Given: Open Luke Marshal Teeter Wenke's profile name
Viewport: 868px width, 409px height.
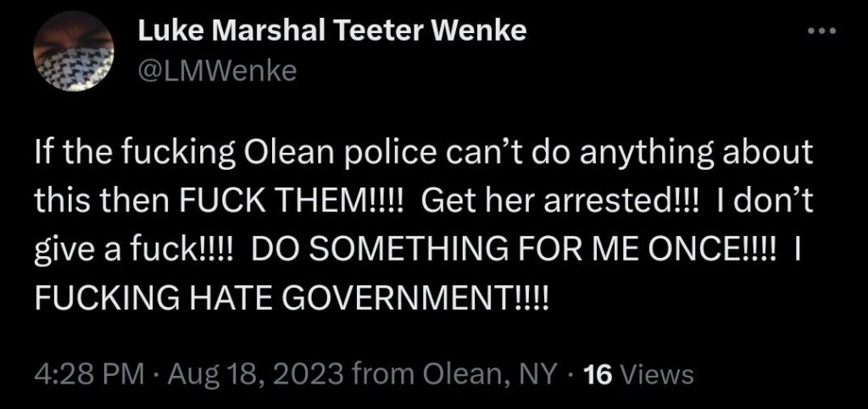Looking at the screenshot, I should (331, 33).
